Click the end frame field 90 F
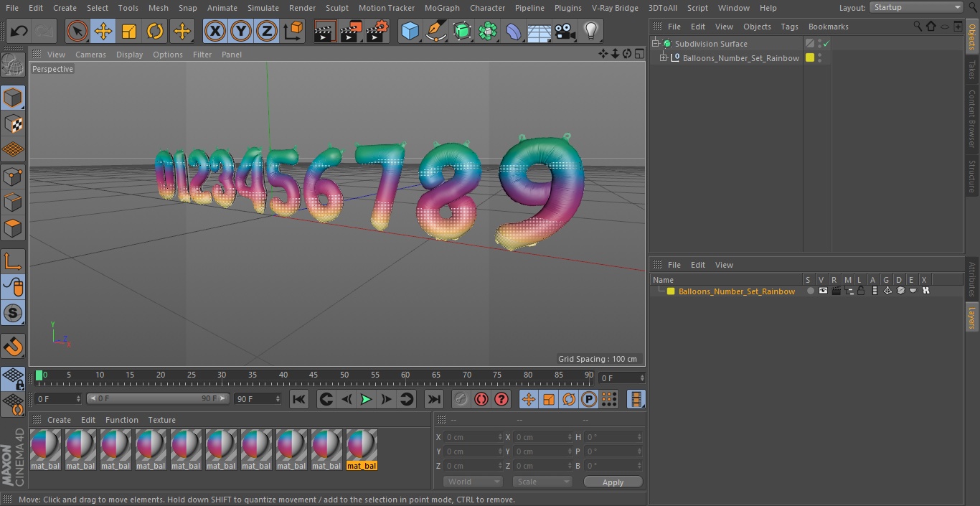This screenshot has width=980, height=506. coord(258,398)
